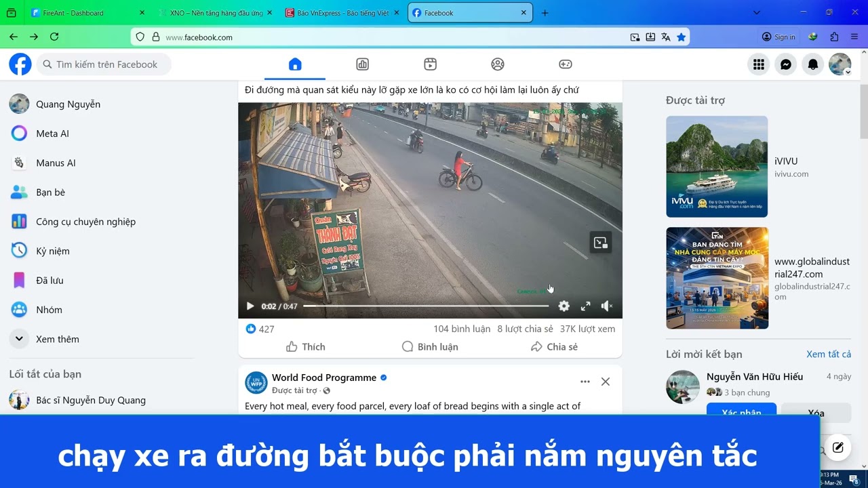The width and height of the screenshot is (868, 488).
Task: Confirm Nguyễn Văn Hữu Hiếu friend request
Action: pyautogui.click(x=742, y=412)
